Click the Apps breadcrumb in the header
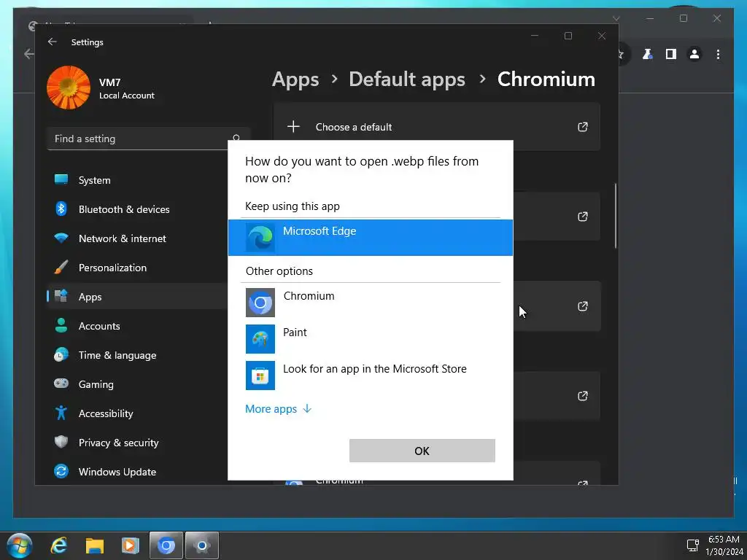The image size is (747, 560). (x=295, y=79)
